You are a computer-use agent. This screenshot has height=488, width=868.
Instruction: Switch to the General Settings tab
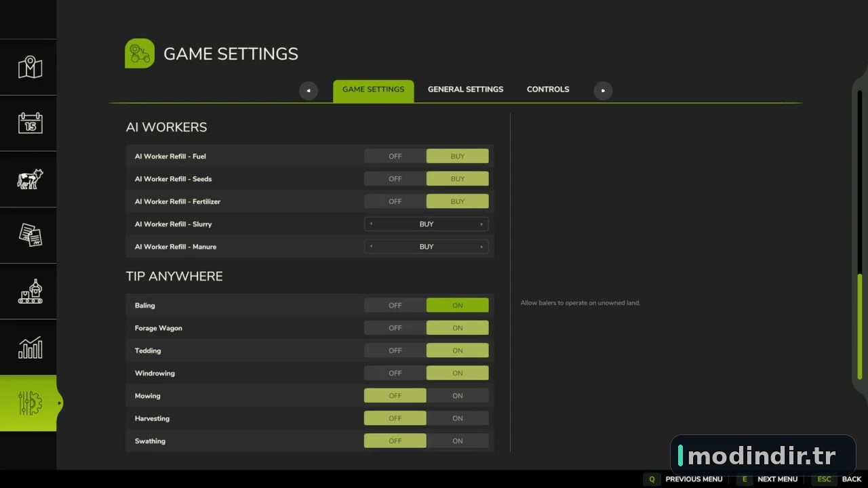[x=465, y=89]
